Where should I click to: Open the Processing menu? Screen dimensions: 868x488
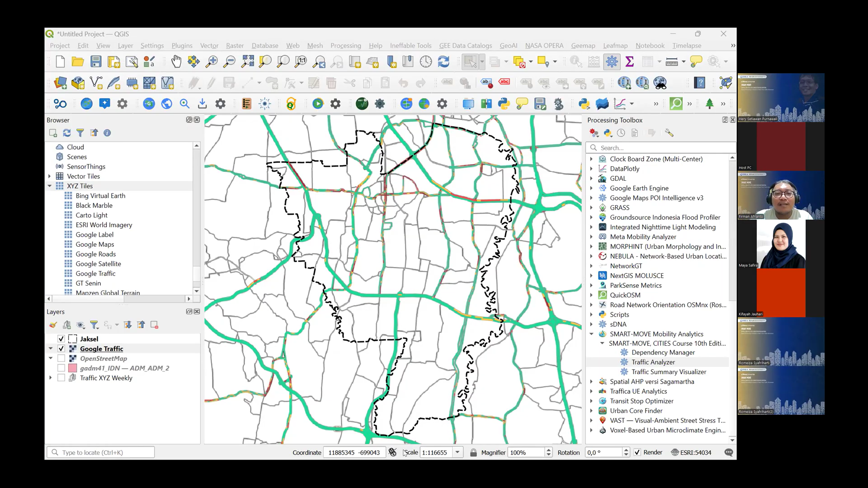click(x=345, y=46)
